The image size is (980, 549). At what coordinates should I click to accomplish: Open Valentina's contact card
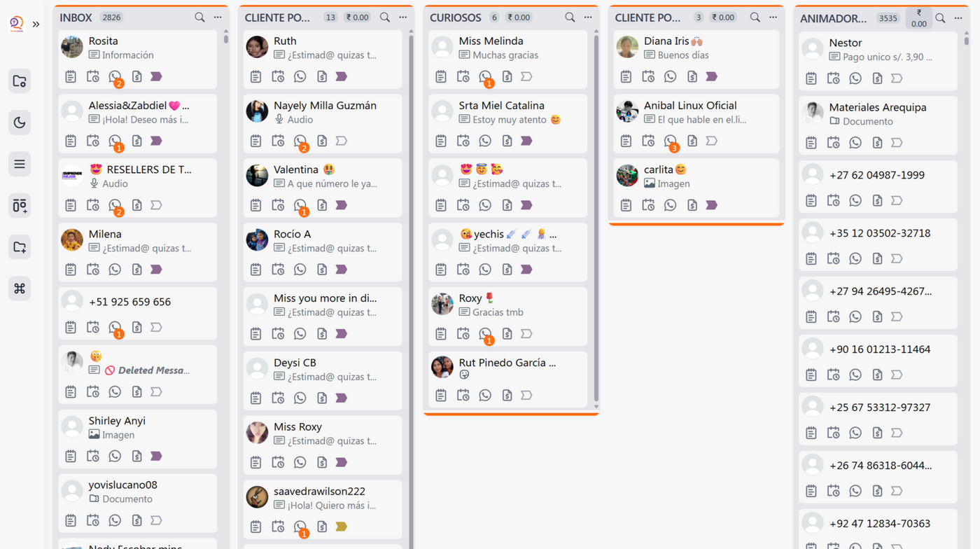click(x=323, y=188)
